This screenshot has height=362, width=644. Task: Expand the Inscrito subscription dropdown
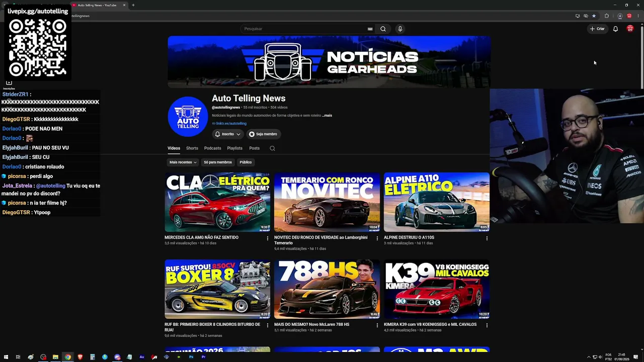pyautogui.click(x=228, y=134)
